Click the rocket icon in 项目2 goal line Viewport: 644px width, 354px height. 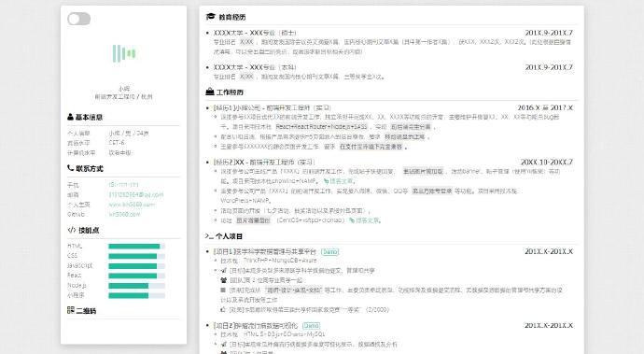coord(224,345)
